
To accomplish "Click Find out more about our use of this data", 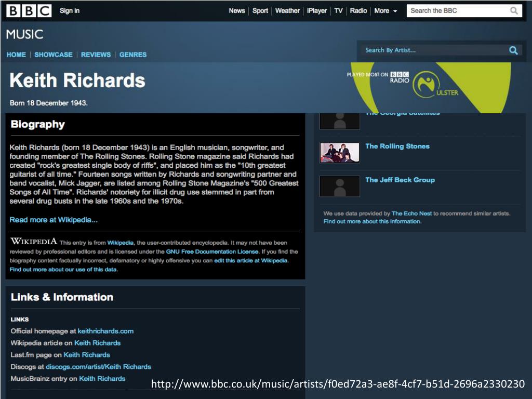I will coord(63,270).
